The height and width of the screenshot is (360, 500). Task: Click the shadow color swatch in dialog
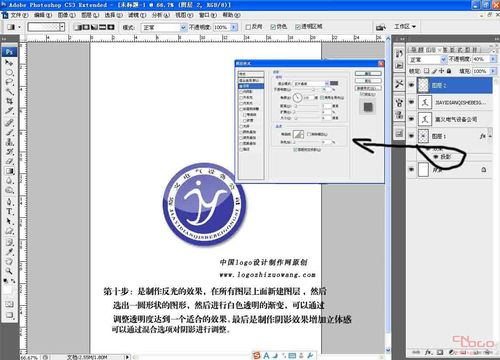tap(334, 83)
